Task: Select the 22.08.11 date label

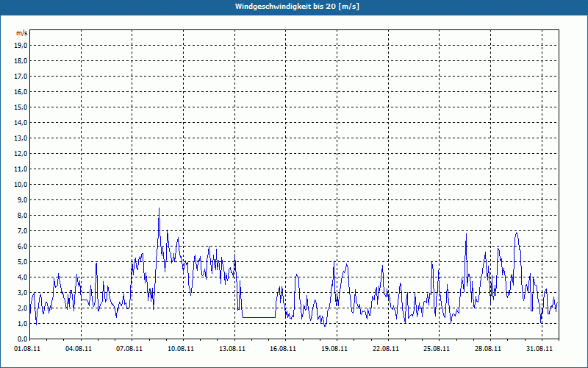Action: click(386, 348)
